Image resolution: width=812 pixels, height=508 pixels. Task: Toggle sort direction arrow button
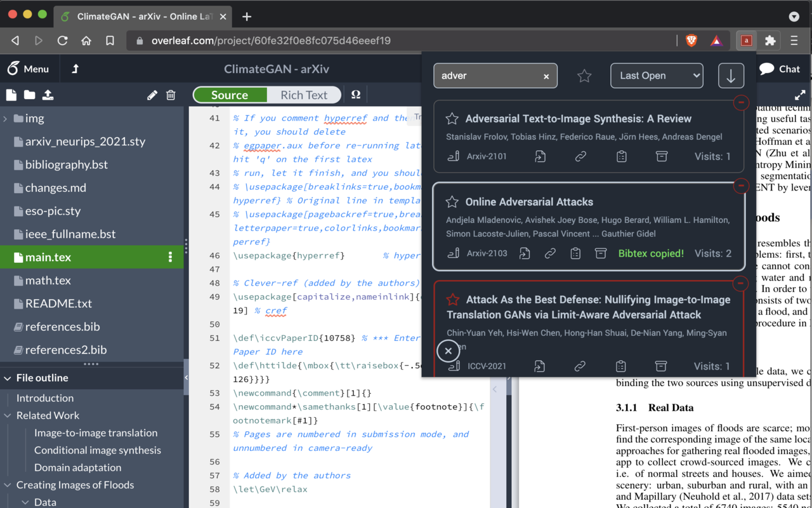[x=731, y=76]
